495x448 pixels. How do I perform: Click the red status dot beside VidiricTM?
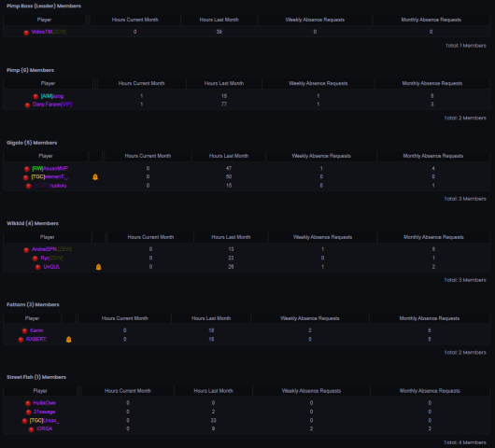(x=26, y=32)
